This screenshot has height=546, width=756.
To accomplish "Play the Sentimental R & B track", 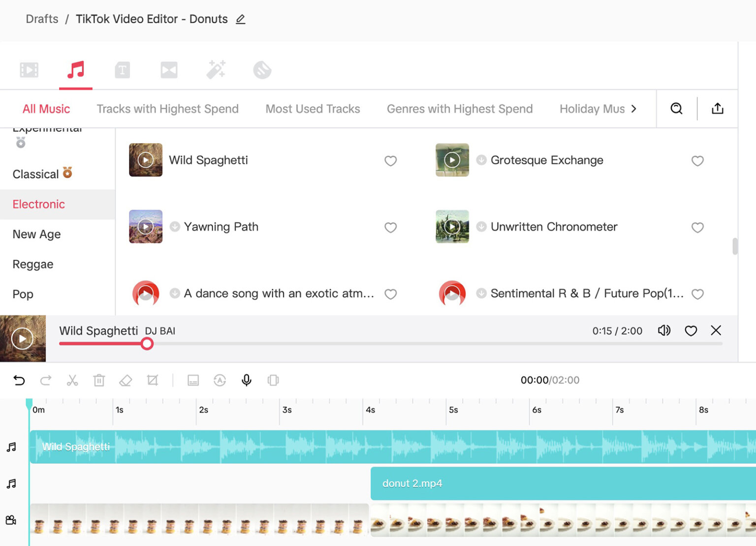I will point(452,293).
